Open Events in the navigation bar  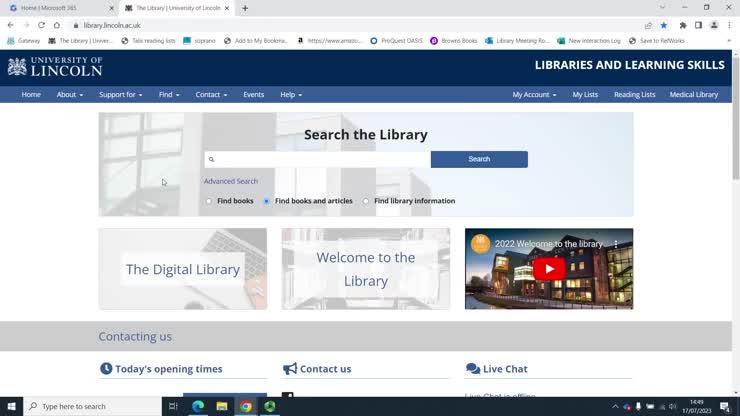coord(253,94)
